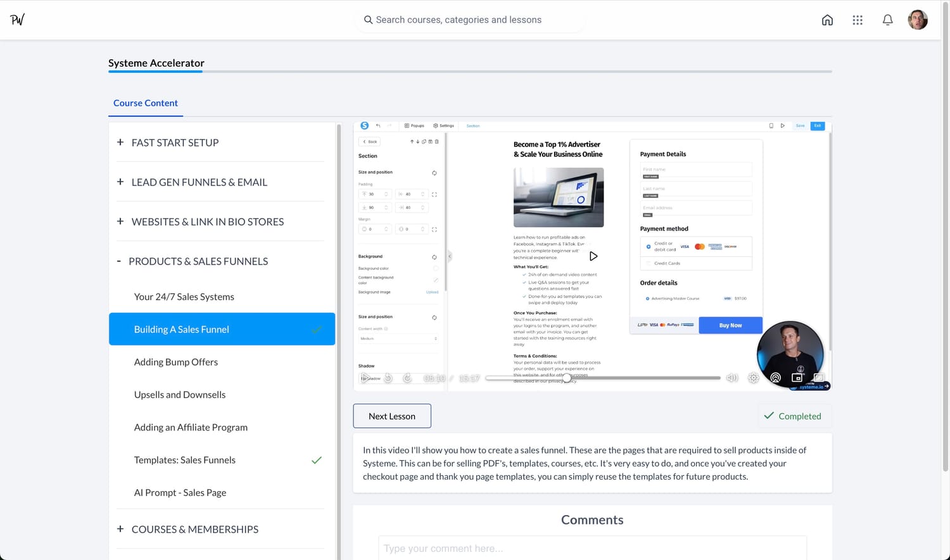This screenshot has width=950, height=560.
Task: Open the Templates: Sales Funnels lesson
Action: [222, 460]
